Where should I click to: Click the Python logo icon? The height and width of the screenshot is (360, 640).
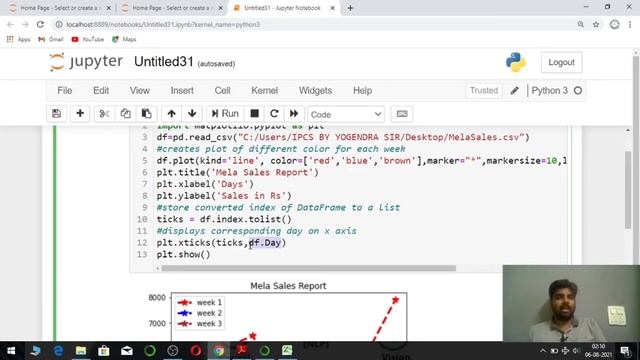click(516, 62)
